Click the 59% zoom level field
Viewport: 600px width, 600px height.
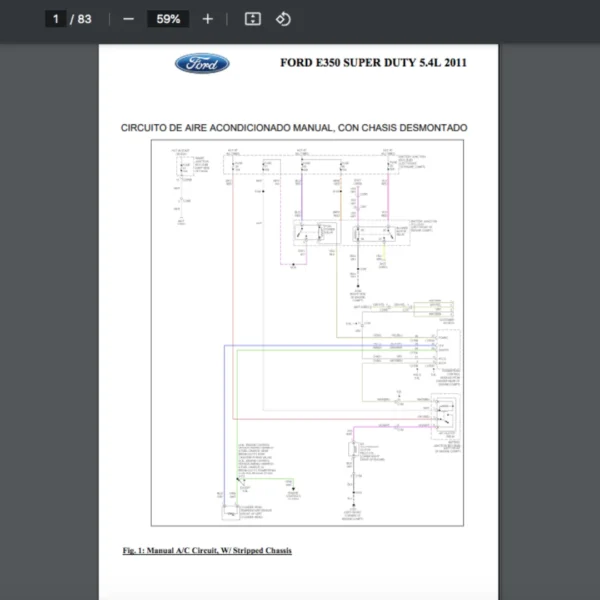click(168, 19)
